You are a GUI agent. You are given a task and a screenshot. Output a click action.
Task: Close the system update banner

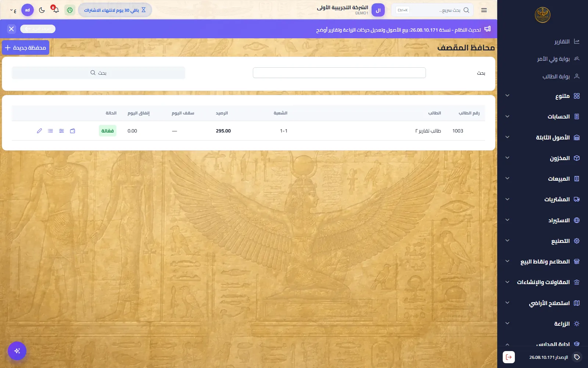(11, 29)
